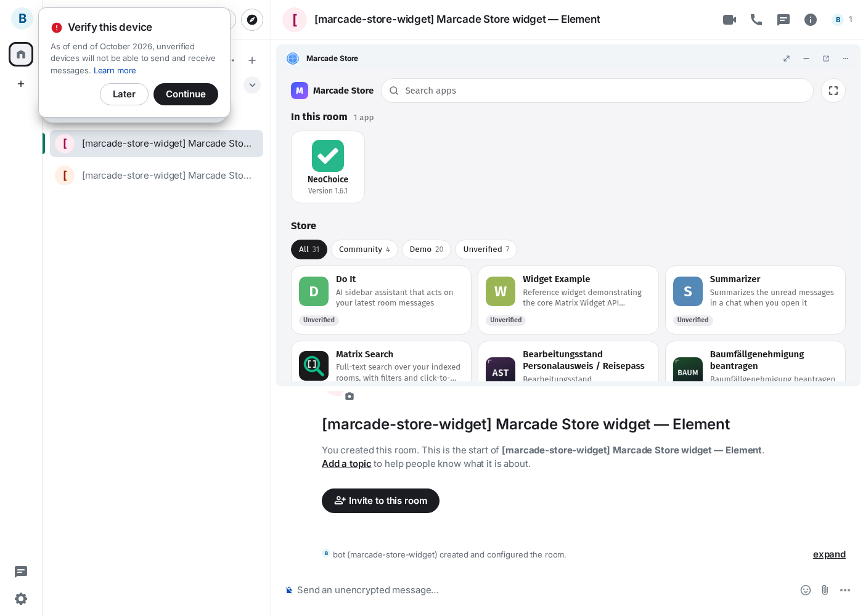Open room info panel icon

tap(811, 20)
